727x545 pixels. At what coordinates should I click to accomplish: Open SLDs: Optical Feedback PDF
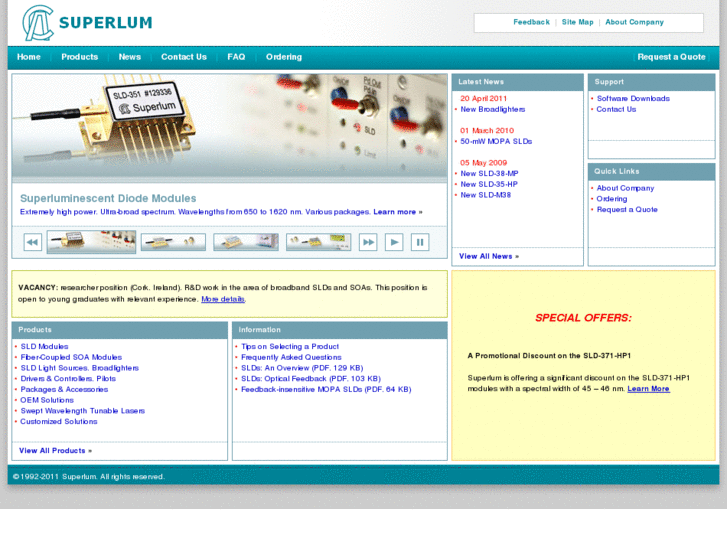[311, 378]
